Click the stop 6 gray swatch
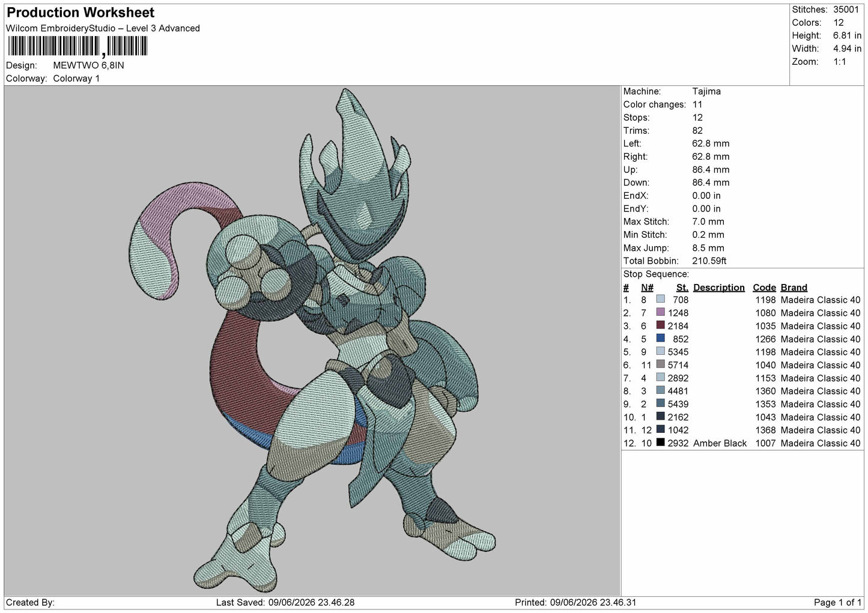 pos(661,364)
